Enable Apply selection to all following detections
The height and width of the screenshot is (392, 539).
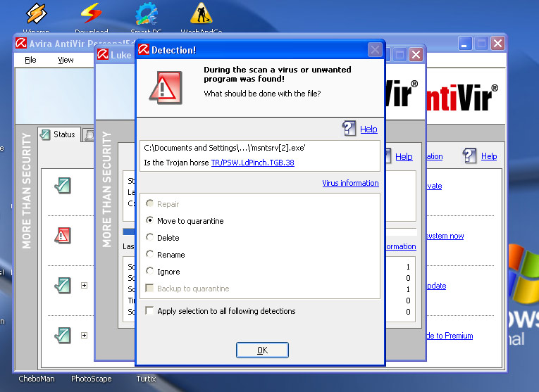[x=149, y=310]
